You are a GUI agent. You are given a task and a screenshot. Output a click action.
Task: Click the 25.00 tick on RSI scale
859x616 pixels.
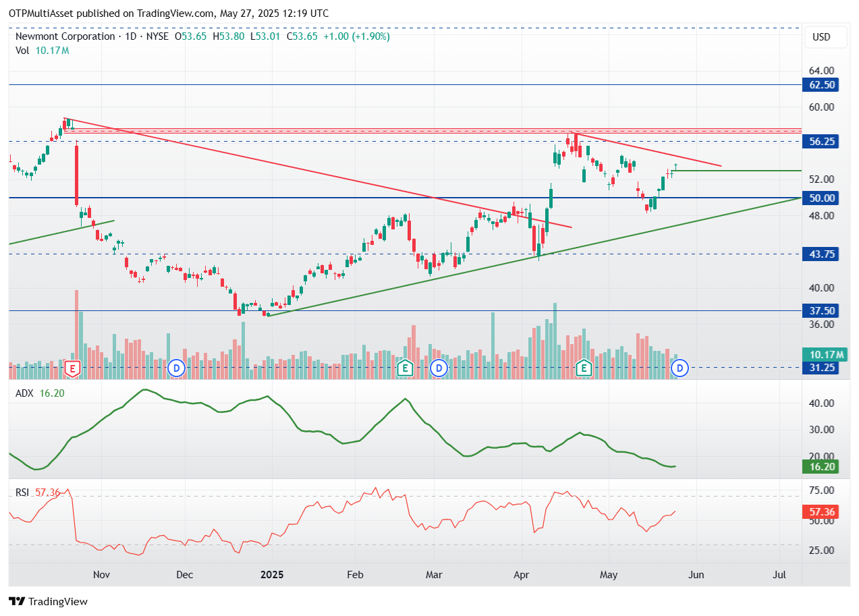[x=821, y=551]
